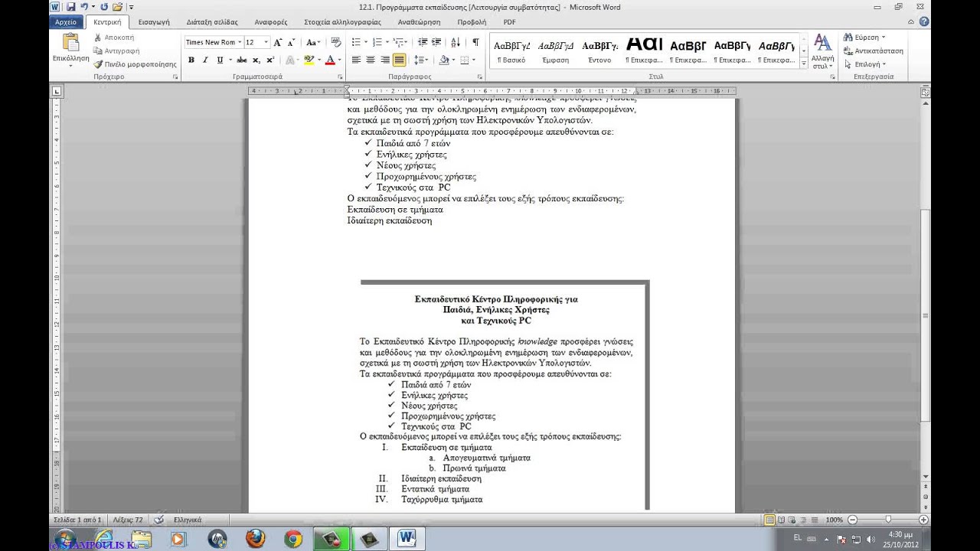Click the Numbering list icon
Screen dimensions: 980x551
377,42
